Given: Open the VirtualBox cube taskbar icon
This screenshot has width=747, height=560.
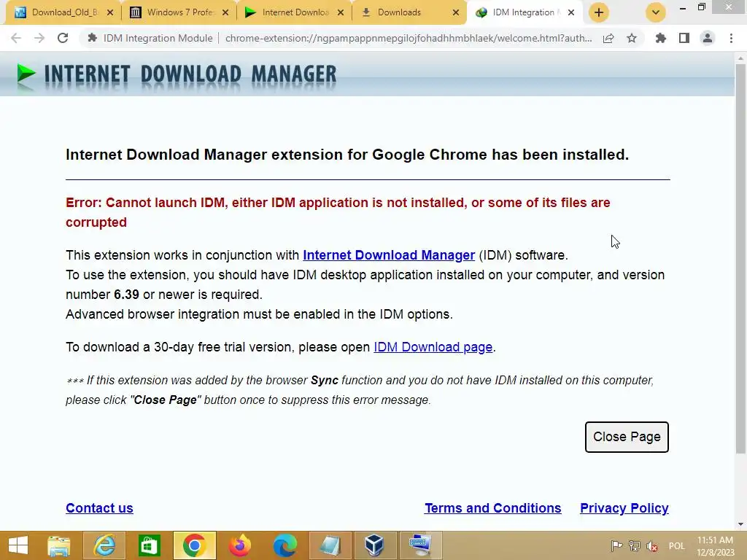Looking at the screenshot, I should pyautogui.click(x=375, y=545).
